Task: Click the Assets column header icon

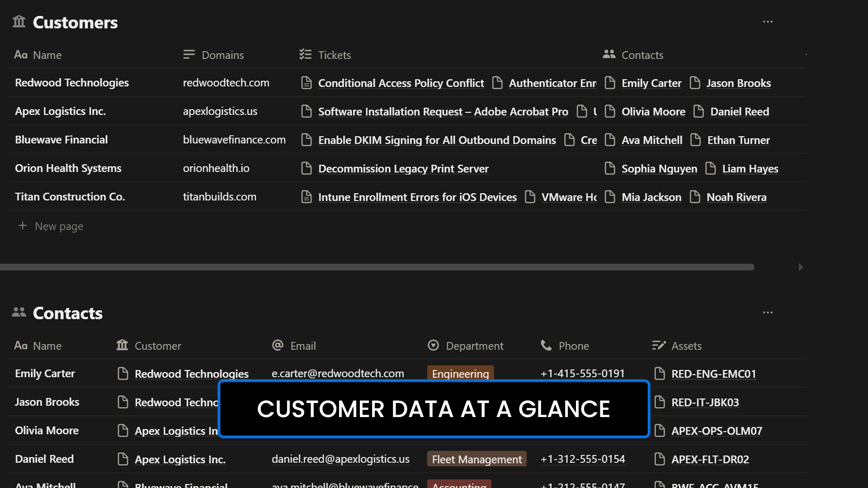Action: [659, 346]
